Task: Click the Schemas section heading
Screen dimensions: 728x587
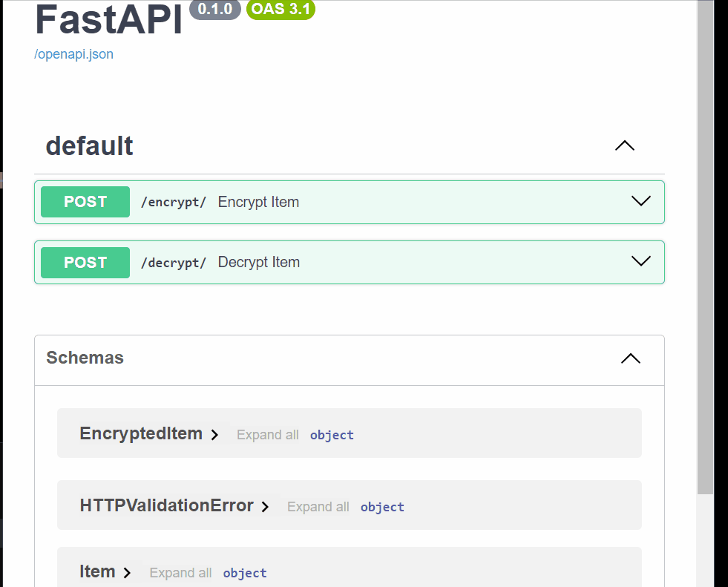Action: [85, 358]
